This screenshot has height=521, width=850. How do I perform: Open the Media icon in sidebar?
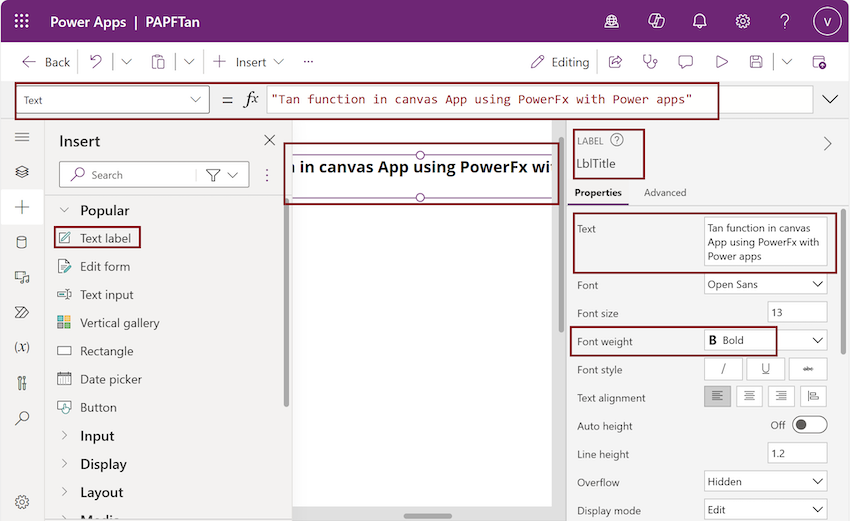pos(22,277)
